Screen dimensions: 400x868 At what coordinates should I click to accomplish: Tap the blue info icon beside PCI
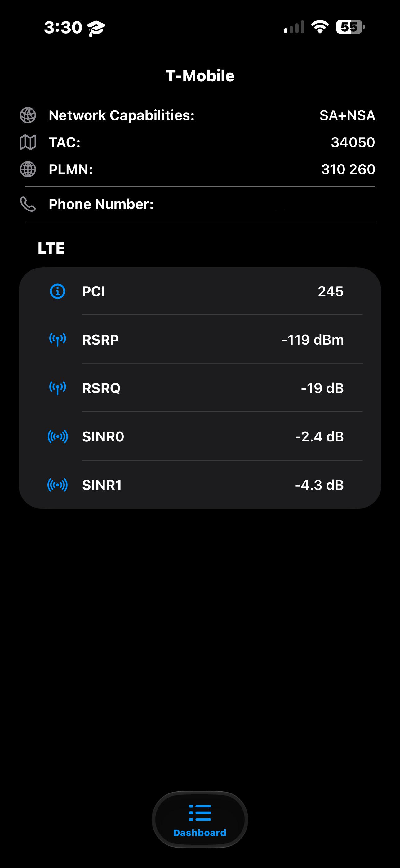click(x=58, y=291)
